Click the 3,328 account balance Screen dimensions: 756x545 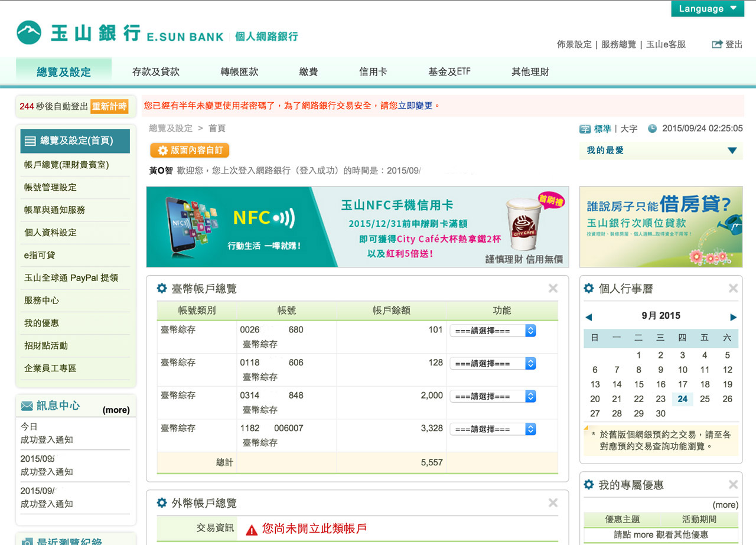coord(432,428)
